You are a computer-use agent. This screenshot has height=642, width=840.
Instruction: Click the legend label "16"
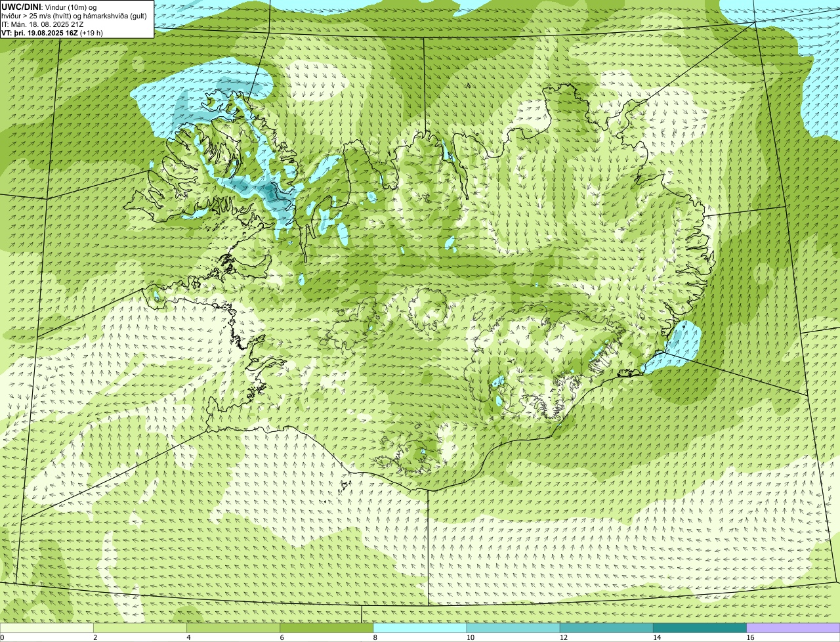749,637
